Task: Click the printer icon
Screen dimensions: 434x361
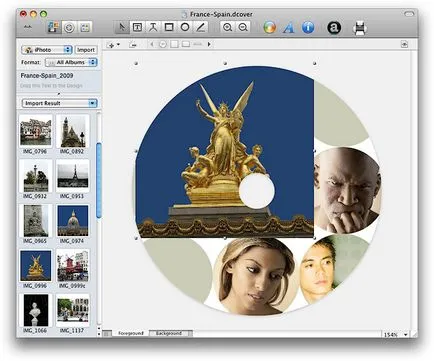Action: click(360, 28)
